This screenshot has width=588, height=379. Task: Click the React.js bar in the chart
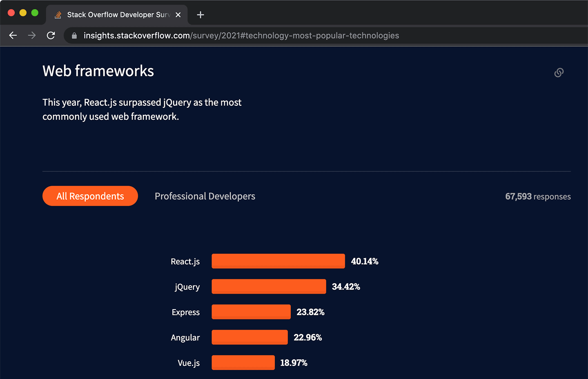[278, 261]
